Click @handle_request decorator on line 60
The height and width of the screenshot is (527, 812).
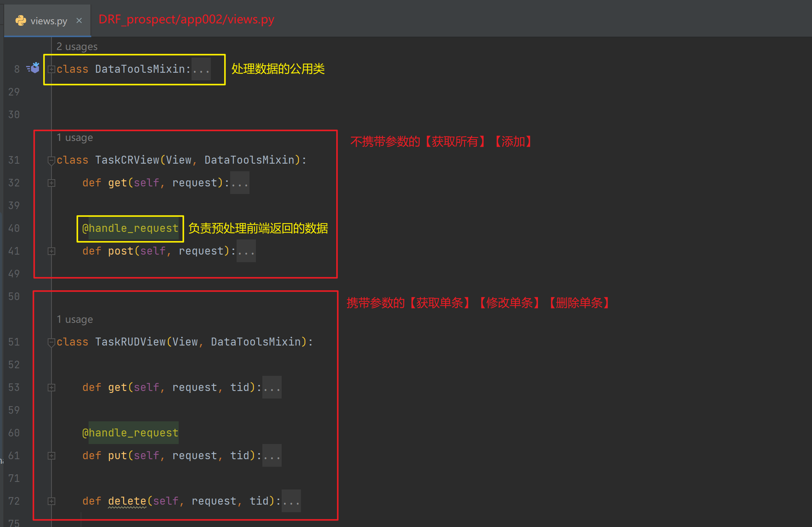(130, 433)
